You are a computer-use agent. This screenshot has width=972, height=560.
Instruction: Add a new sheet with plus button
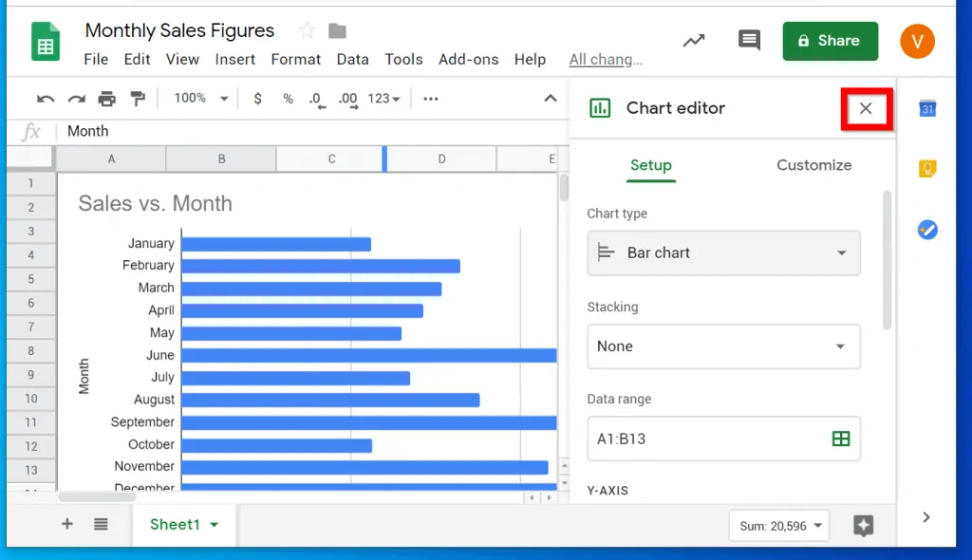tap(67, 524)
